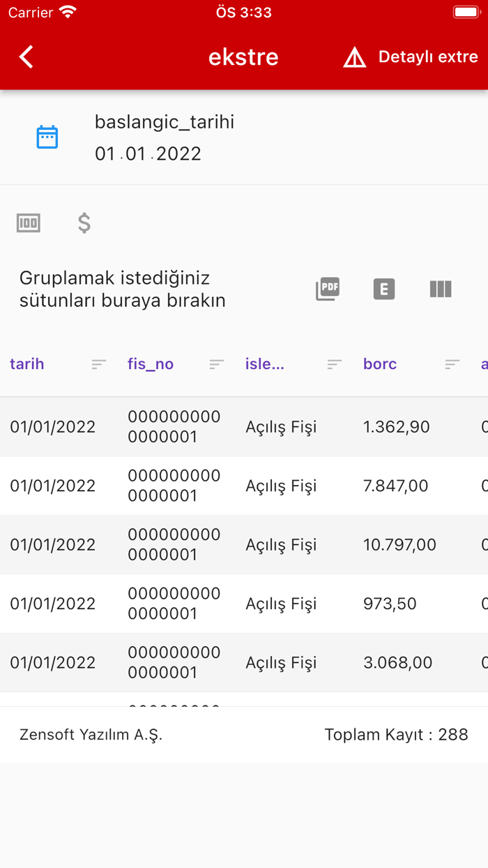Screen dimensions: 488x868
Task: Tap Zensoft Yazılım A.Ş. footer text
Action: [x=91, y=735]
